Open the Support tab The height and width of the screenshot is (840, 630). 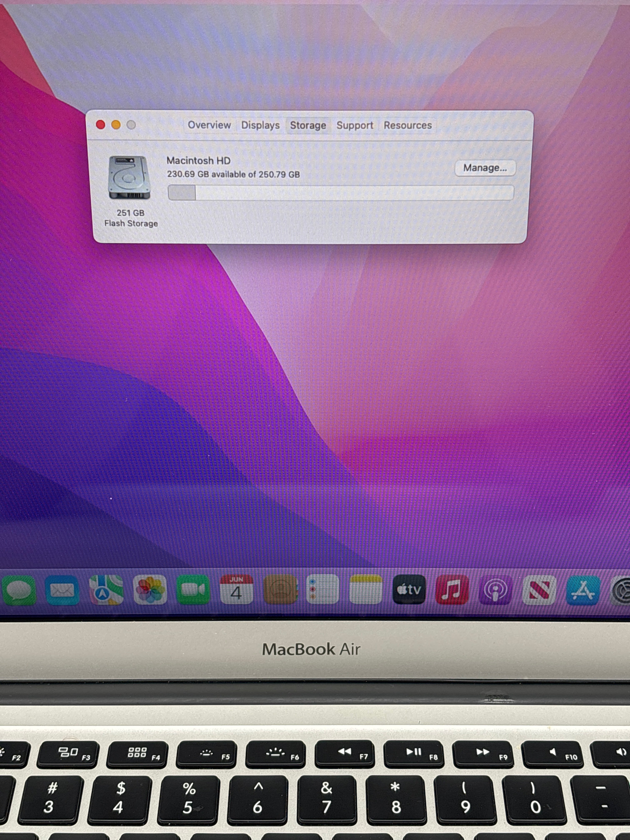(x=355, y=125)
